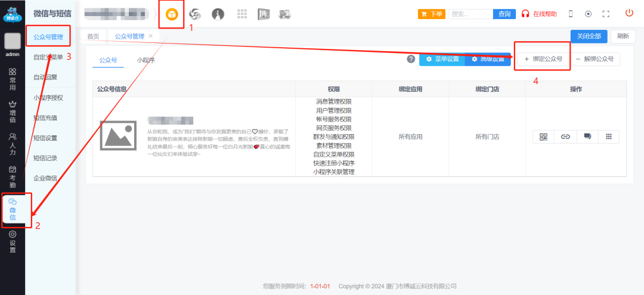Click the 所有应用 cell
The image size is (644, 295).
[x=410, y=137]
